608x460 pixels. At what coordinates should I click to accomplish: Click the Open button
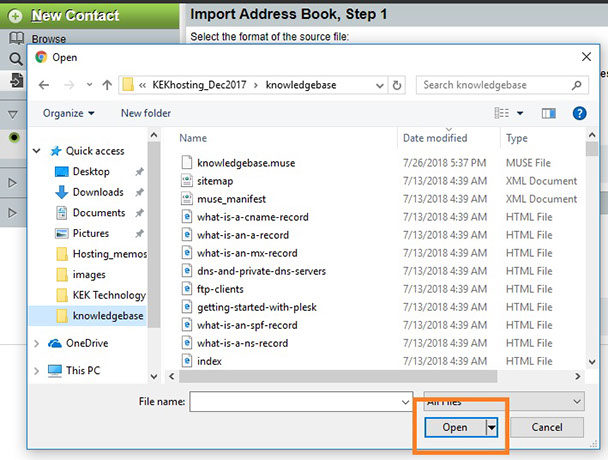(x=454, y=427)
